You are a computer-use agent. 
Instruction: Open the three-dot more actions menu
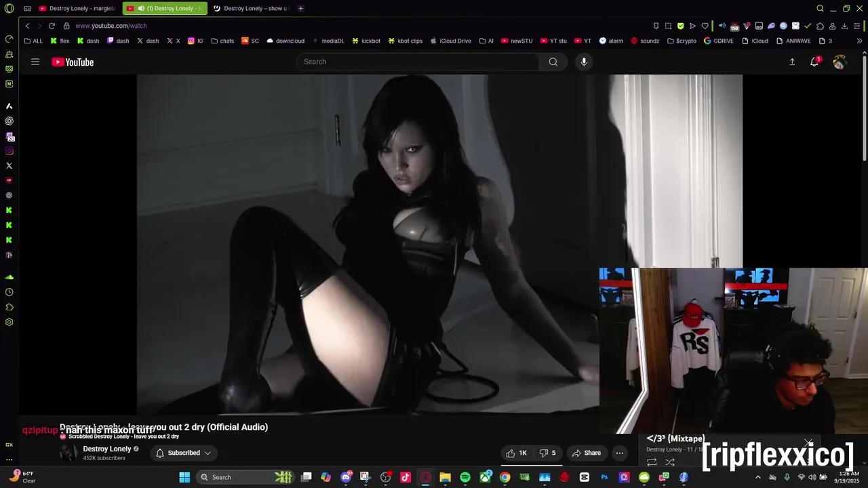tap(620, 453)
